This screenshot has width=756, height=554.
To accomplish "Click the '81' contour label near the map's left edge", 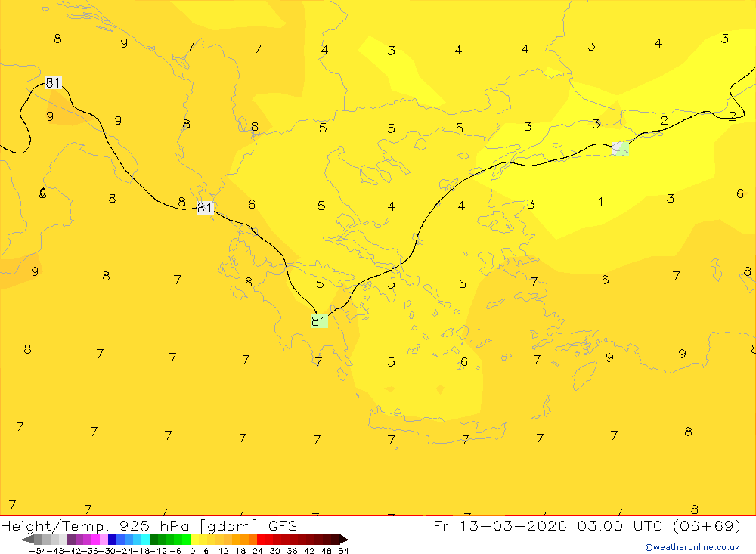I will pos(53,82).
